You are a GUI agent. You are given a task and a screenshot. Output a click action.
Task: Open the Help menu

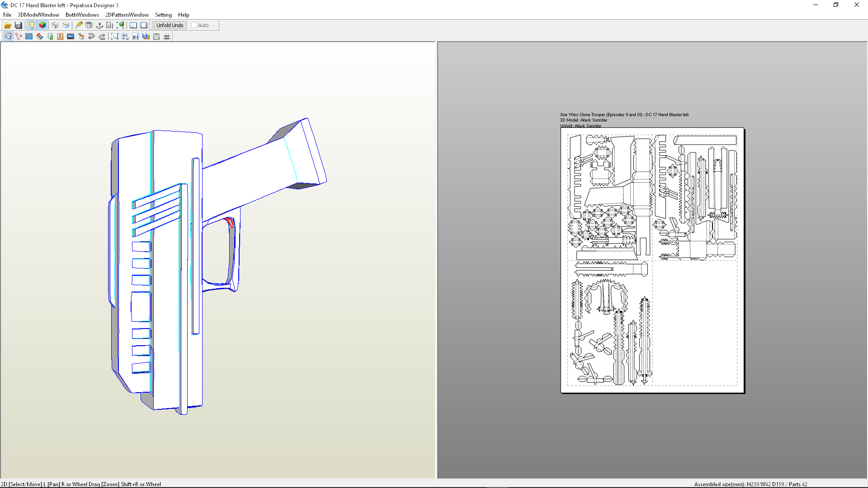pyautogui.click(x=184, y=15)
